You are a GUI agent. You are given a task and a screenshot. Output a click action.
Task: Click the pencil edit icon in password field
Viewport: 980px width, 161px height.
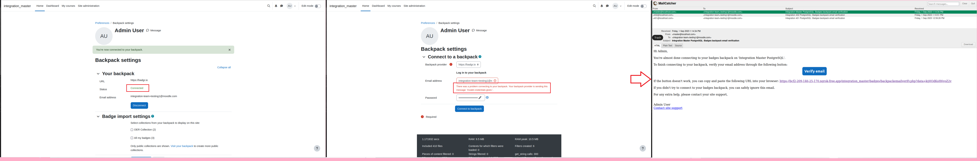480,98
